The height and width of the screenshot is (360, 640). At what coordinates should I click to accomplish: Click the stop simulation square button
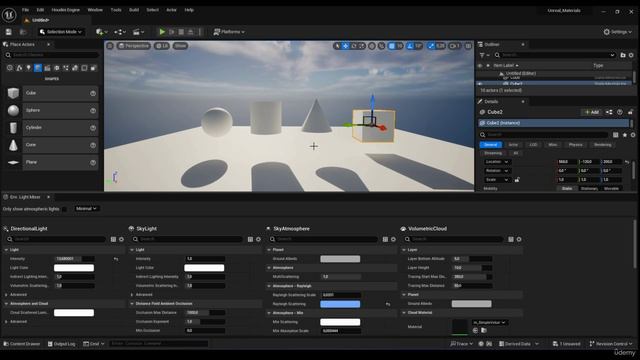(x=181, y=32)
